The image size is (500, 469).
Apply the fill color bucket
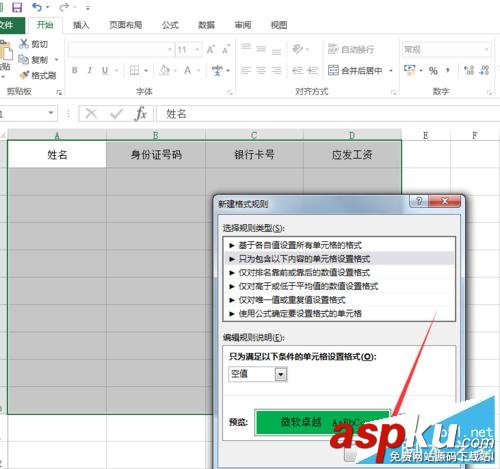pyautogui.click(x=164, y=70)
